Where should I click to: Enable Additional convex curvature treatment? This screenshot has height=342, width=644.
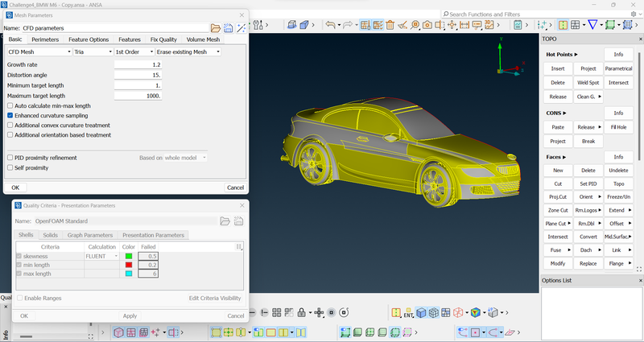(x=10, y=126)
